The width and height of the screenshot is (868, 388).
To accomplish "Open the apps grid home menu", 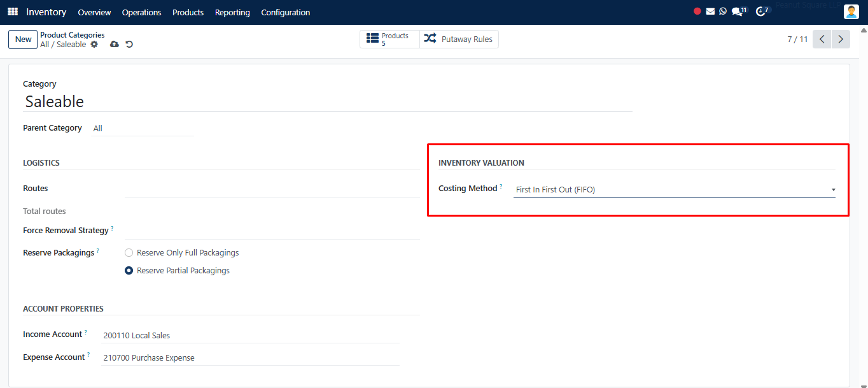I will [x=13, y=12].
